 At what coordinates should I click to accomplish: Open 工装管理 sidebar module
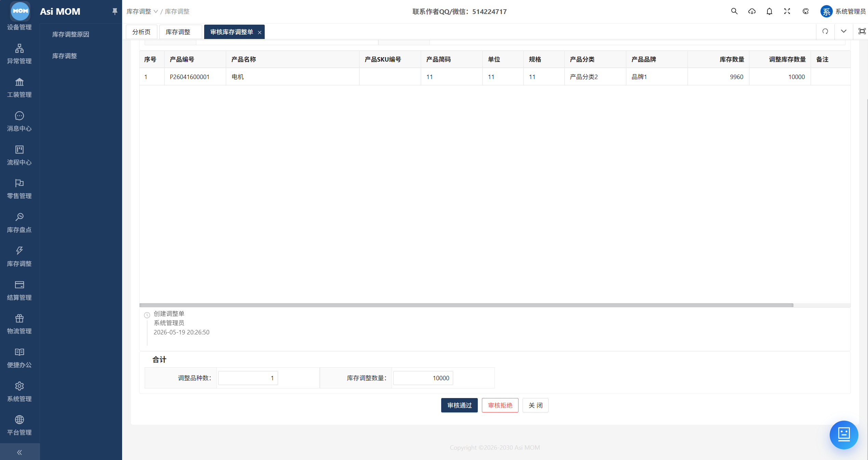click(19, 88)
